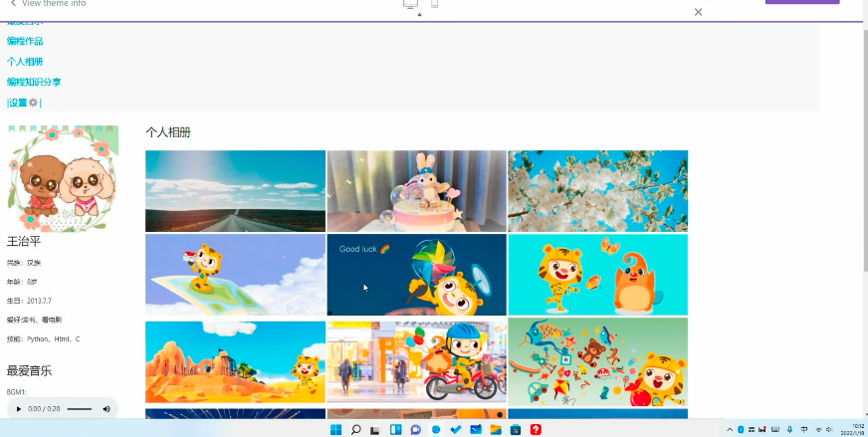Open the 个人相册 navigation link
868x437 pixels.
pyautogui.click(x=25, y=62)
